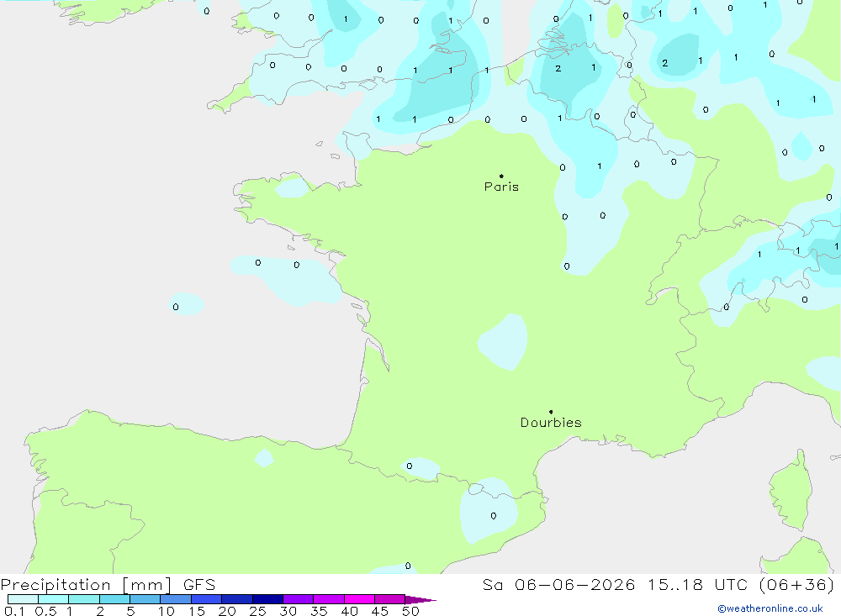Image resolution: width=841 pixels, height=616 pixels.
Task: Click the (06+36) forecast run text
Action: click(x=796, y=585)
